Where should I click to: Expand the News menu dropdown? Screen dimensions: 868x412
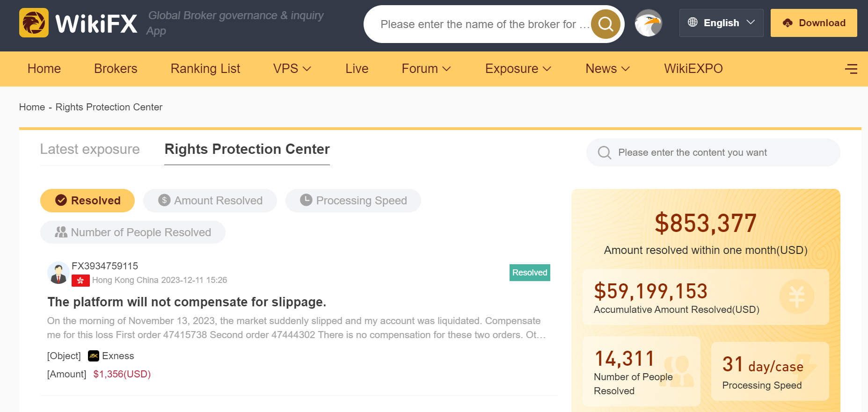pos(625,69)
